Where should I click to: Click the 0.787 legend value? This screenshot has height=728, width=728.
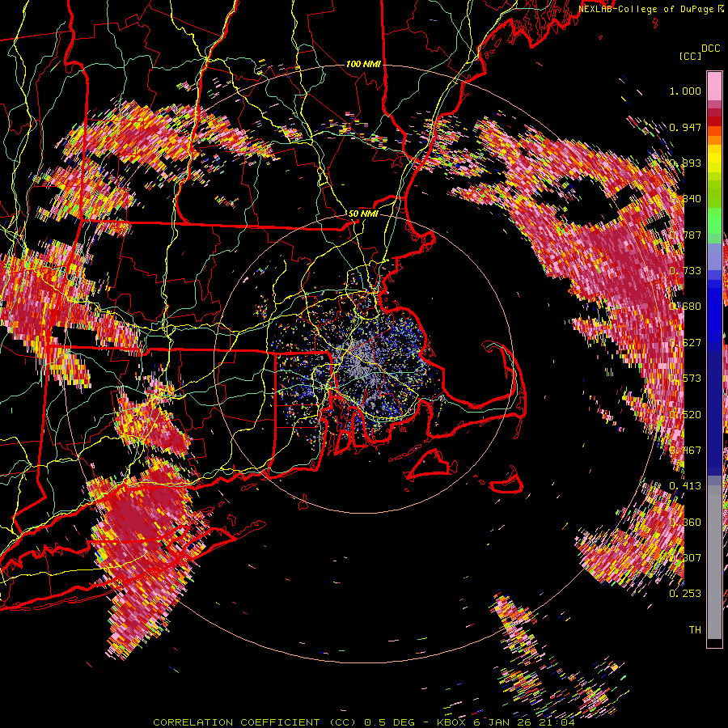685,235
